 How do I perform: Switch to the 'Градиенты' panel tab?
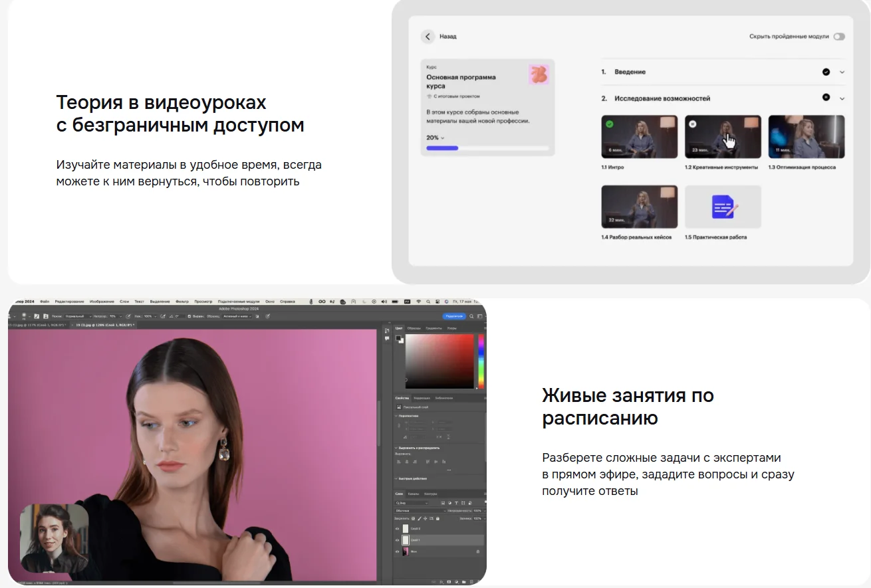coord(434,328)
